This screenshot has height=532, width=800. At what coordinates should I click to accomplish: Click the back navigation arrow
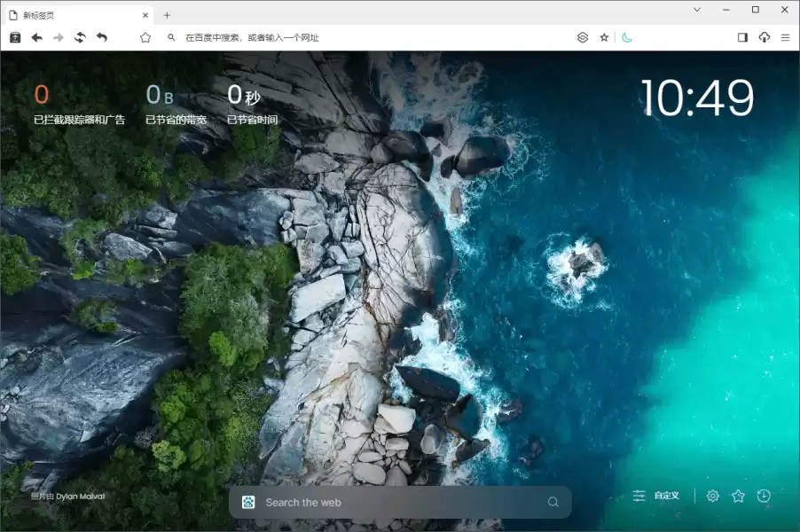click(x=35, y=37)
